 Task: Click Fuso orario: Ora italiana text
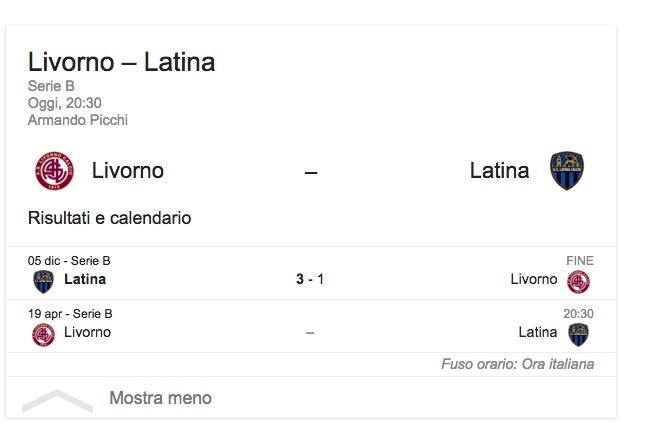517,364
